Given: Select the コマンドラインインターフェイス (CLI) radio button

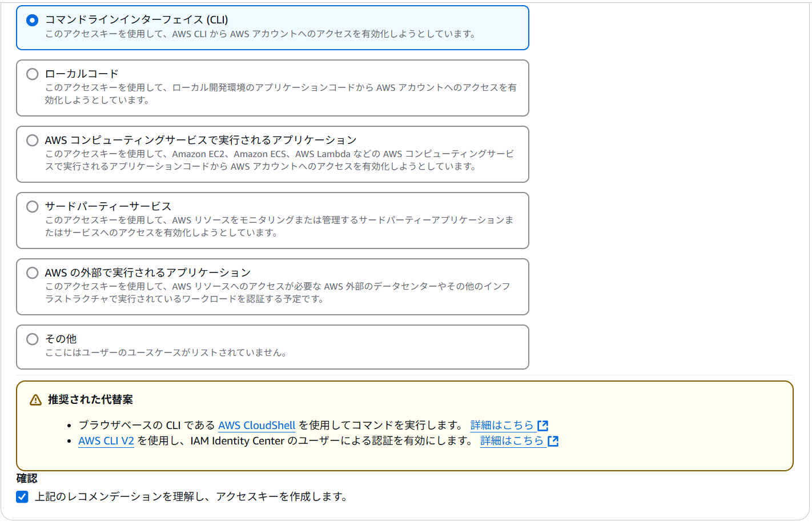Looking at the screenshot, I should click(x=33, y=21).
